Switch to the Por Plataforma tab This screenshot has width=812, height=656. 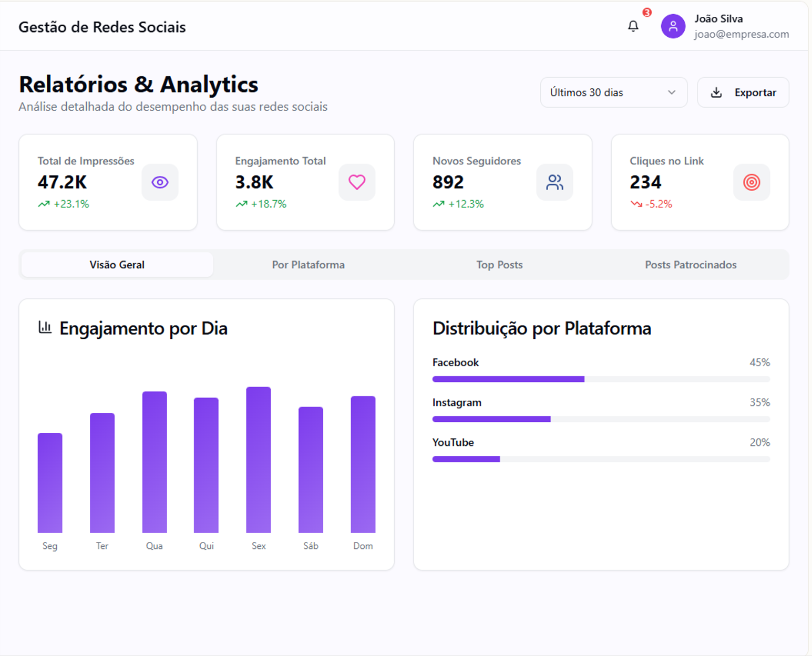click(308, 265)
